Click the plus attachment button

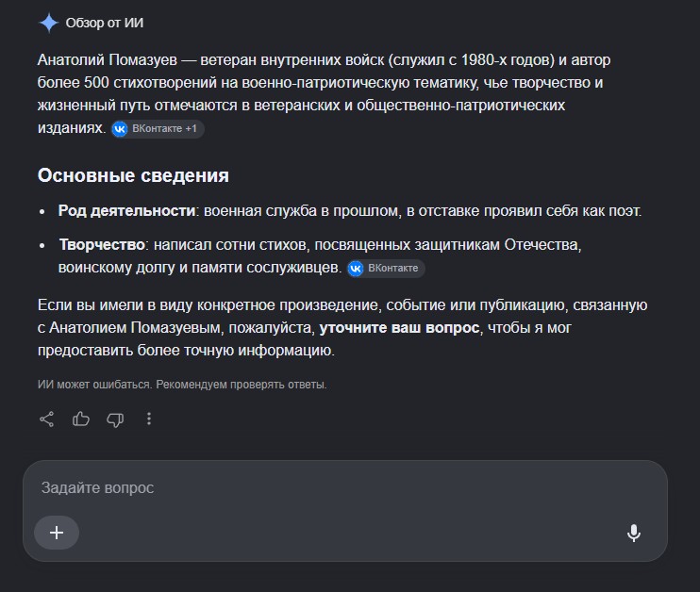pyautogui.click(x=57, y=533)
